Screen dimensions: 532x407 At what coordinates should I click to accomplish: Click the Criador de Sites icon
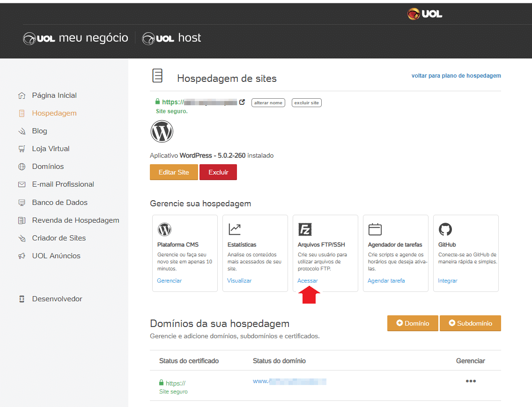(x=22, y=238)
